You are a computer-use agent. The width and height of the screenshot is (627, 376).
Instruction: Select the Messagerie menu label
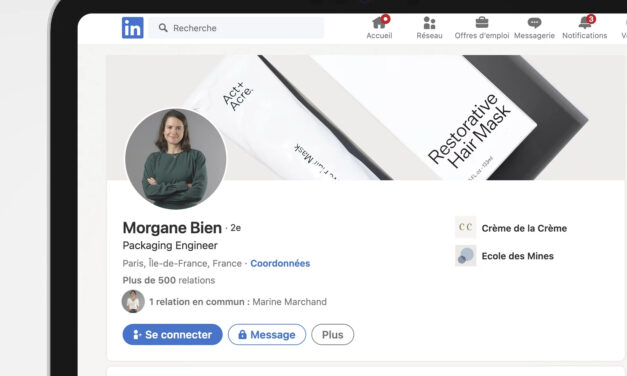pyautogui.click(x=534, y=36)
